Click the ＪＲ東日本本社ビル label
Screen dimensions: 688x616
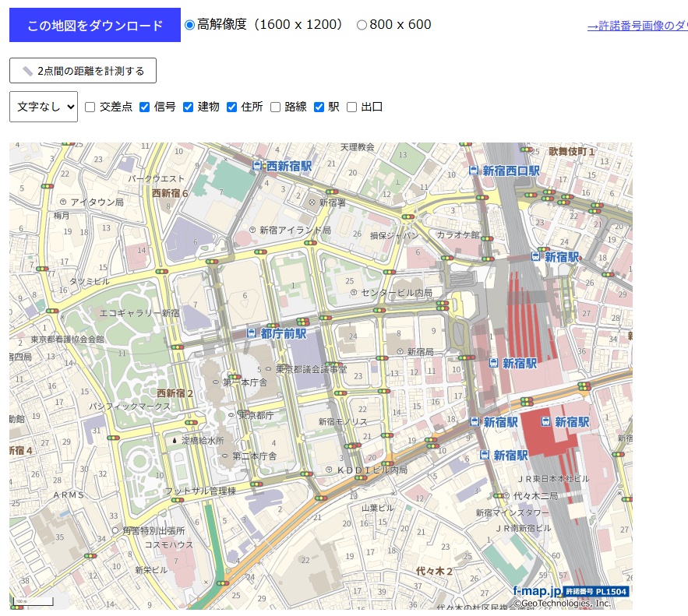coord(554,479)
